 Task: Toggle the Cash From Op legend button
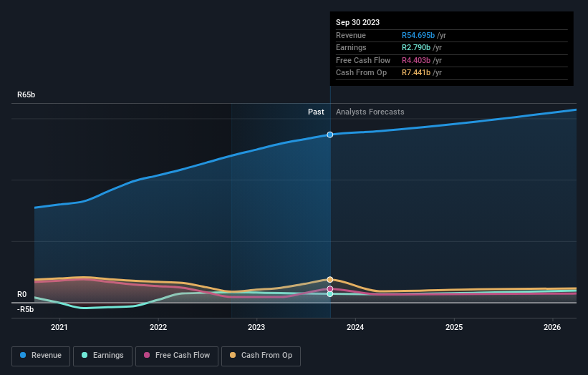point(261,356)
